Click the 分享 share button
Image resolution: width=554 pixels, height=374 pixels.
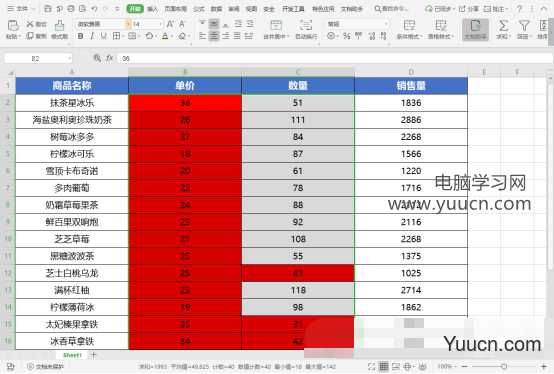[x=469, y=9]
